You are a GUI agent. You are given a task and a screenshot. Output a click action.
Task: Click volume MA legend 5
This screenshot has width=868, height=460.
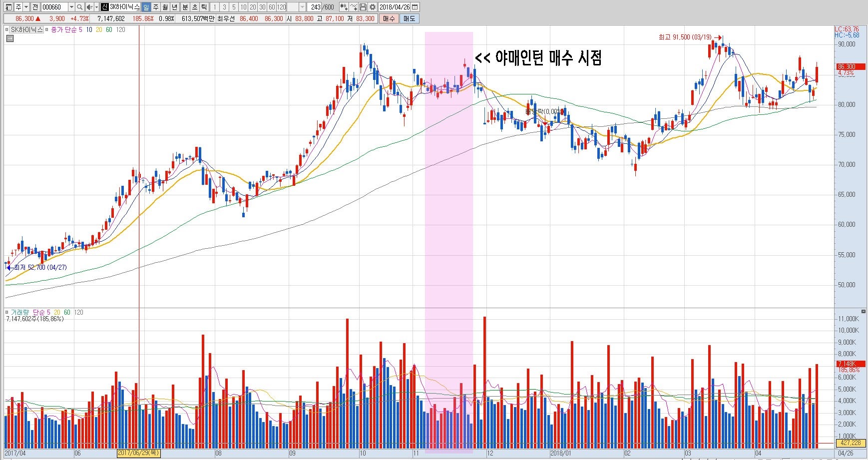pos(48,312)
